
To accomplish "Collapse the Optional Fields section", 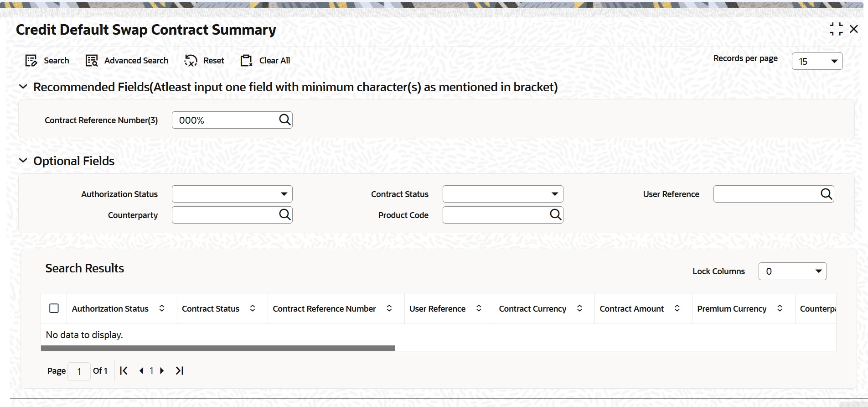I will coord(23,161).
